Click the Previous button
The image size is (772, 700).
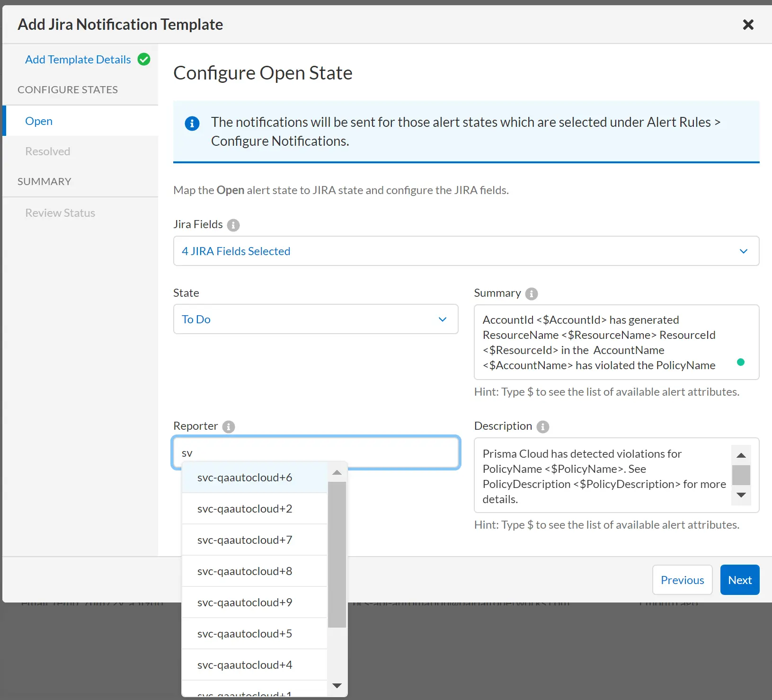point(682,580)
